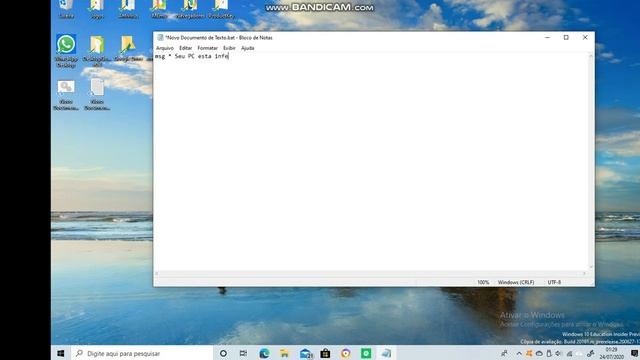Click the OneDrive cloud tray icon
Image resolution: width=640 pixels, height=360 pixels.
click(x=539, y=353)
